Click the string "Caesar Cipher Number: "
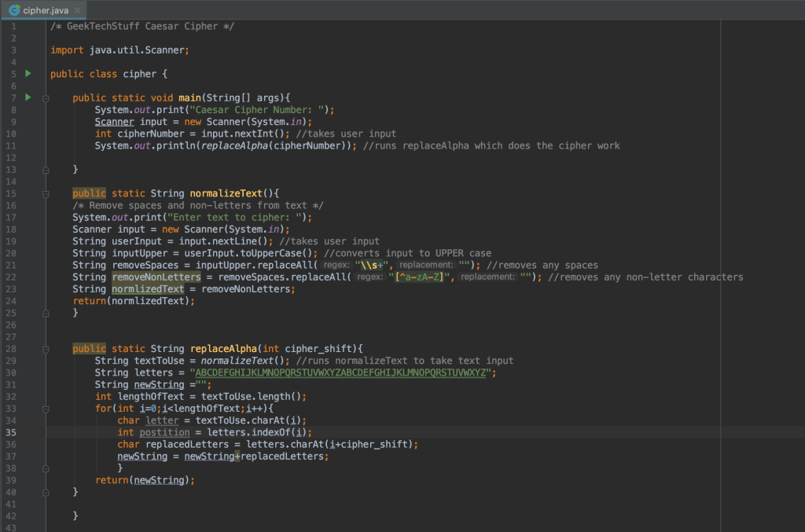This screenshot has height=532, width=805. (259, 110)
